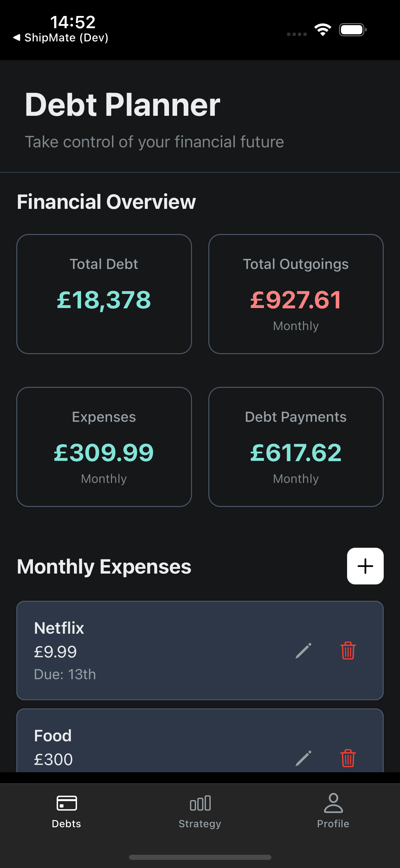Tap the Strategy bar chart icon
Viewport: 400px width, 868px height.
tap(200, 803)
